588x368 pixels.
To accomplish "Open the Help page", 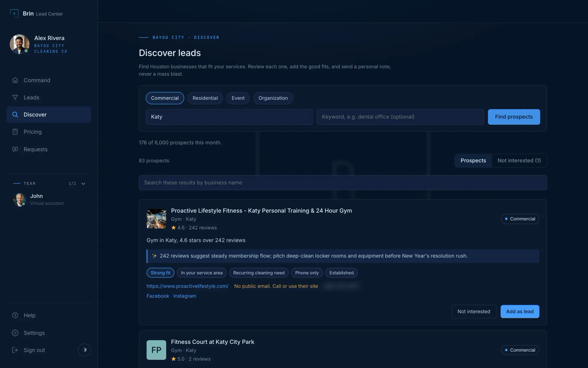I will (x=49, y=315).
